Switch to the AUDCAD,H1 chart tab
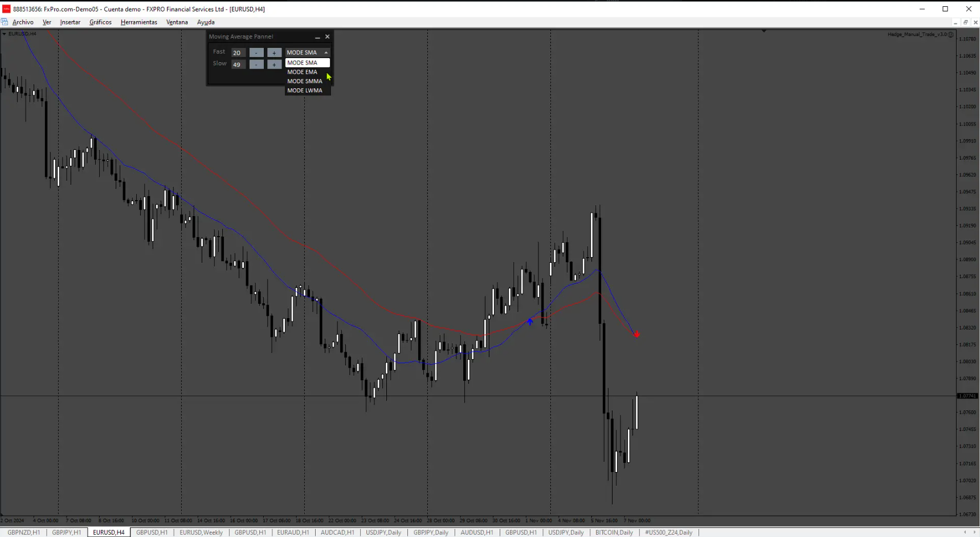The width and height of the screenshot is (980, 537). click(337, 532)
